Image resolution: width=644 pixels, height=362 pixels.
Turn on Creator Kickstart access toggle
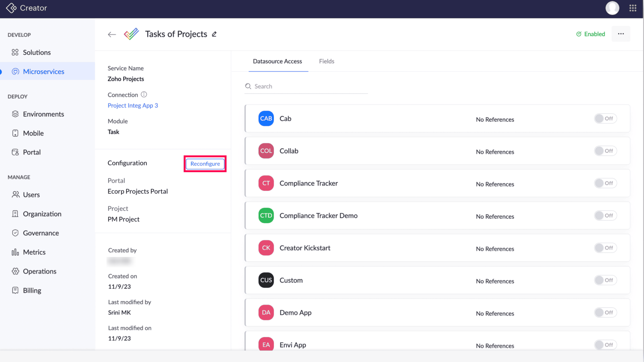605,248
